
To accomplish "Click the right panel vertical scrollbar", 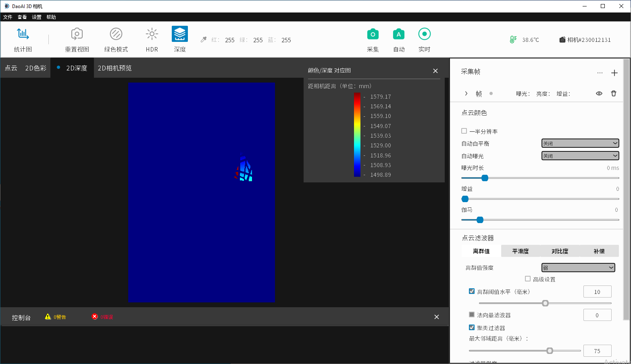I will coord(626,189).
